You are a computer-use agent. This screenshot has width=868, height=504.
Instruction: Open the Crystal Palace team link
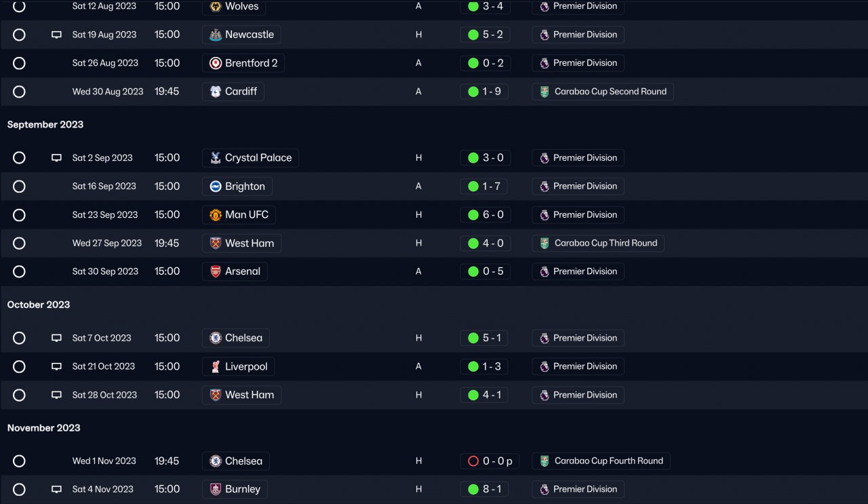(x=250, y=158)
